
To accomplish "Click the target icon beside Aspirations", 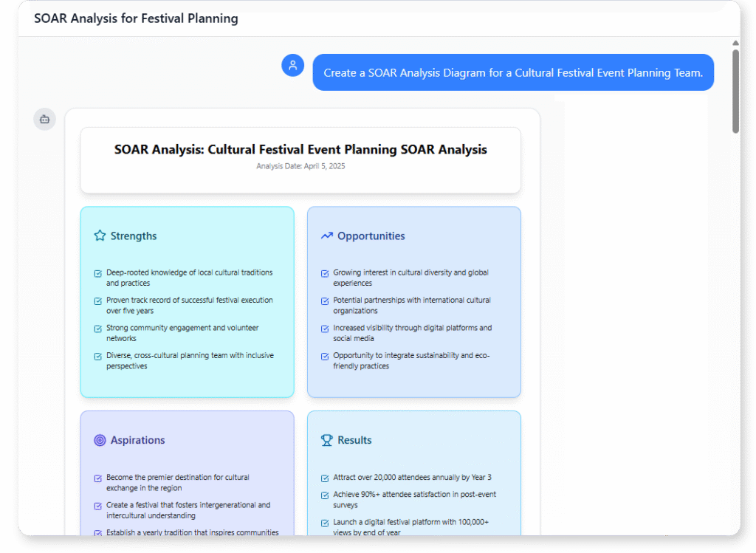I will (x=99, y=439).
